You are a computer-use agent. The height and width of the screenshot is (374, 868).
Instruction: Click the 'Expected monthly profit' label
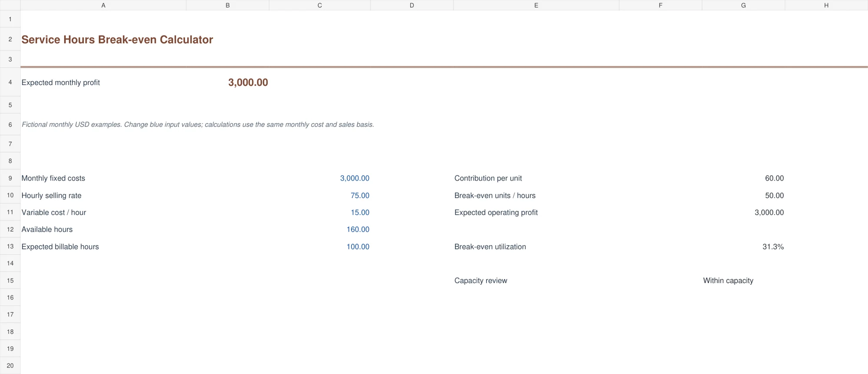[61, 82]
